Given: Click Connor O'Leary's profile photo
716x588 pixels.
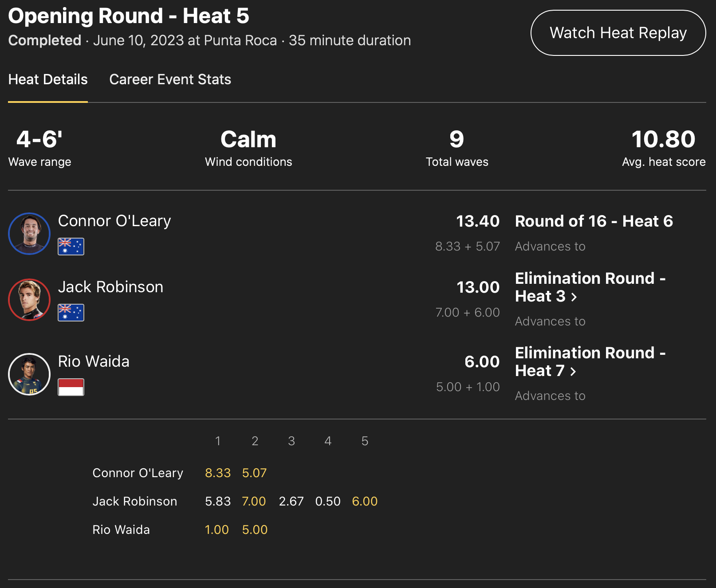Looking at the screenshot, I should point(29,234).
